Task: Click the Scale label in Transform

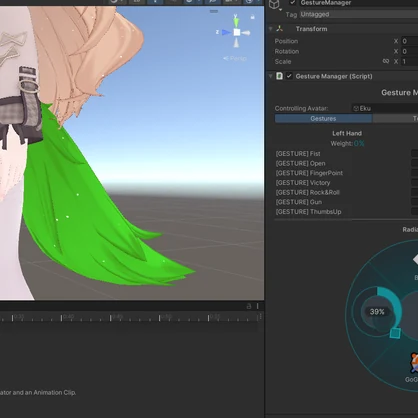Action: tap(283, 62)
